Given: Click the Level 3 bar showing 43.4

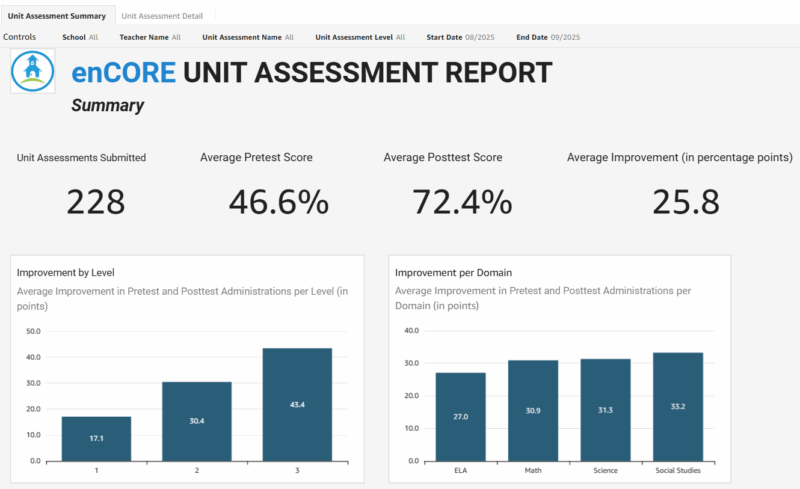Looking at the screenshot, I should pyautogui.click(x=297, y=405).
